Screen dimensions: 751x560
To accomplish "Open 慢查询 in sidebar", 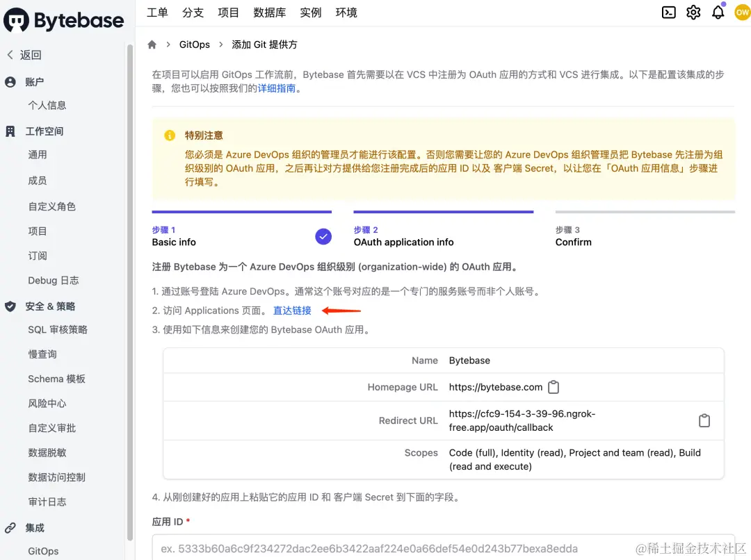I will pos(42,354).
